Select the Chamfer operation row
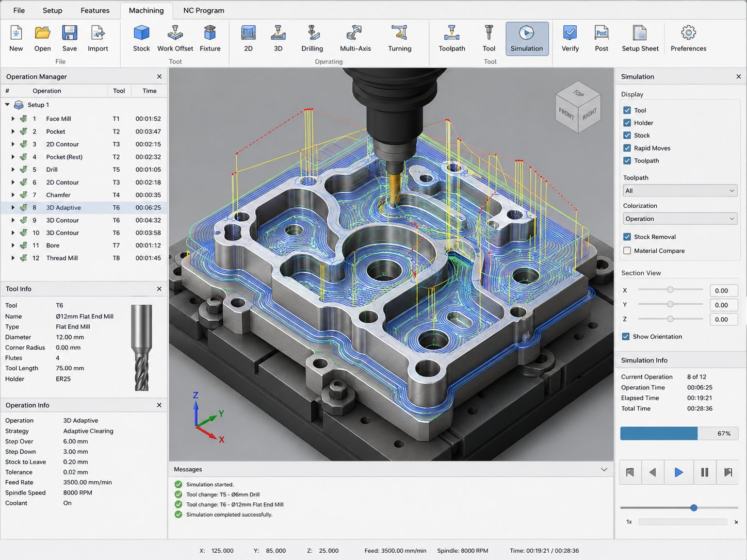This screenshot has width=747, height=560. pyautogui.click(x=84, y=195)
